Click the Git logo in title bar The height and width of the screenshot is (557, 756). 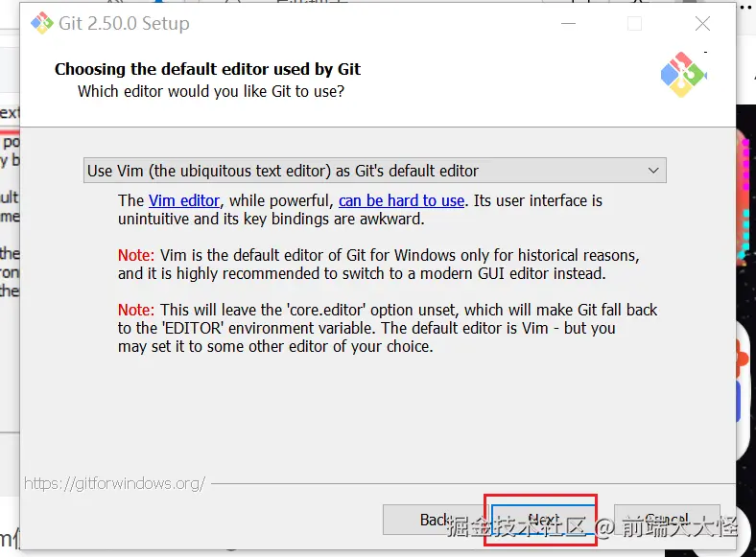(41, 24)
